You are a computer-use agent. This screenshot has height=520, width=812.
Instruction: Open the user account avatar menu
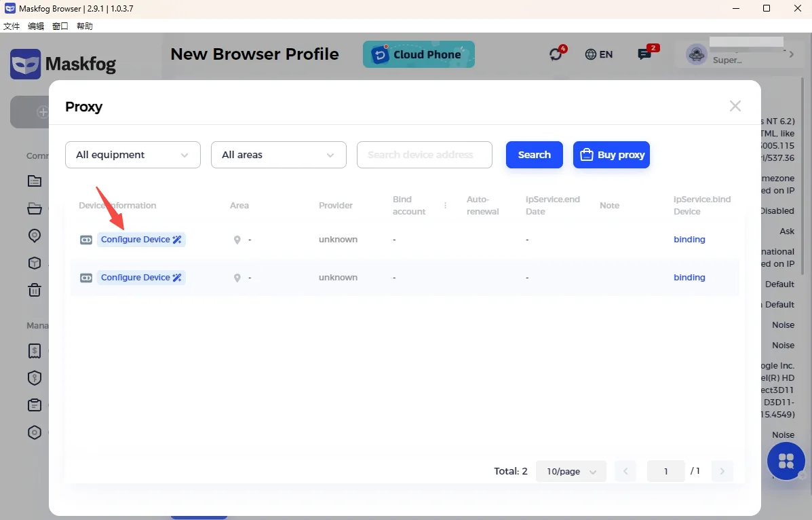tap(697, 54)
